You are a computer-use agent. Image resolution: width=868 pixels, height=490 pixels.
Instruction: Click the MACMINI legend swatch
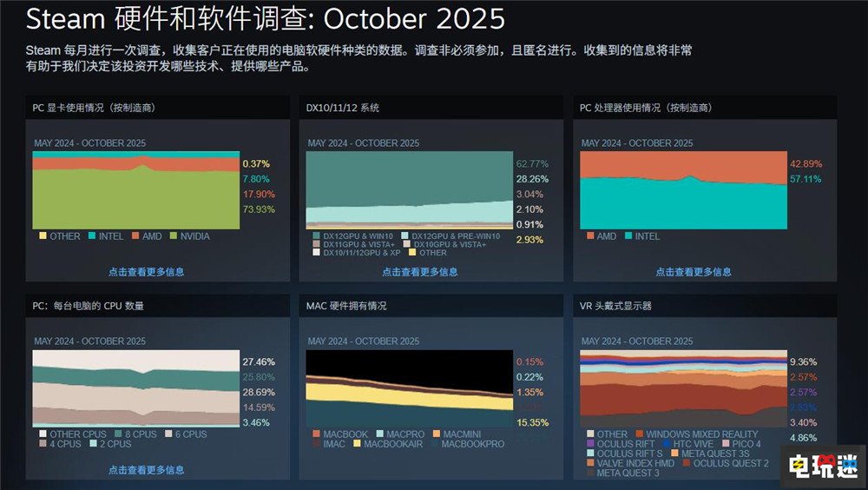point(437,434)
